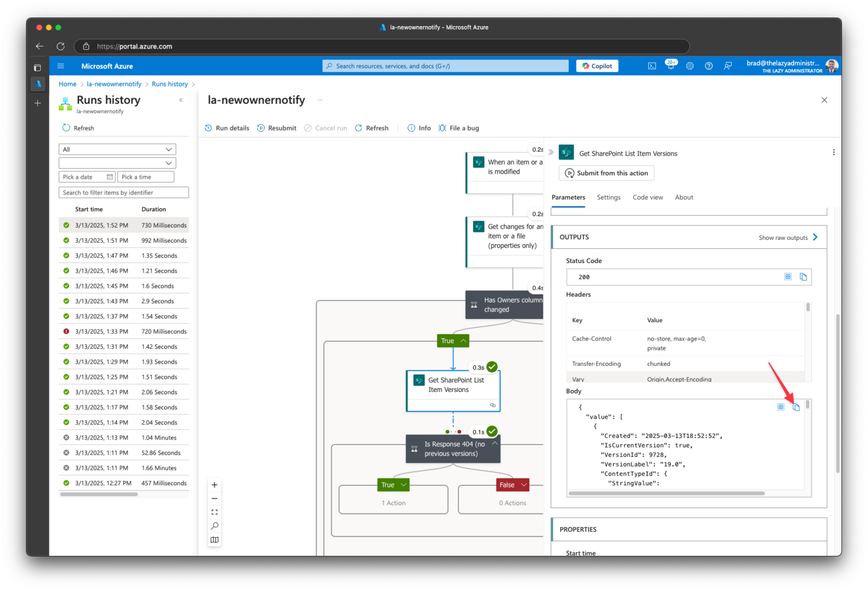This screenshot has width=868, height=591.
Task: Refresh the Runs history list
Action: click(x=78, y=128)
